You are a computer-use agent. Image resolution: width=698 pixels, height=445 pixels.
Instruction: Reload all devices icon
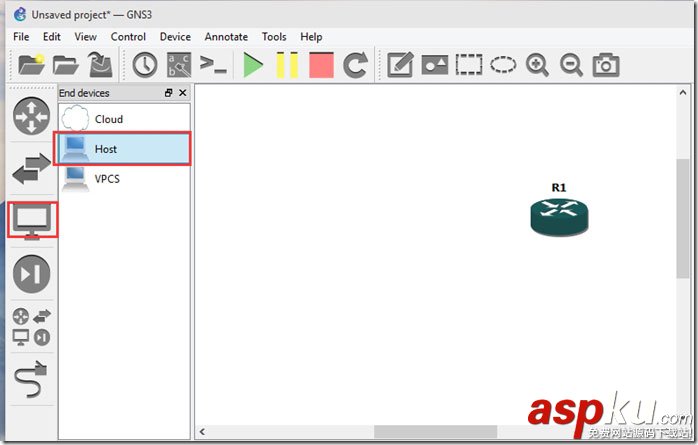356,65
